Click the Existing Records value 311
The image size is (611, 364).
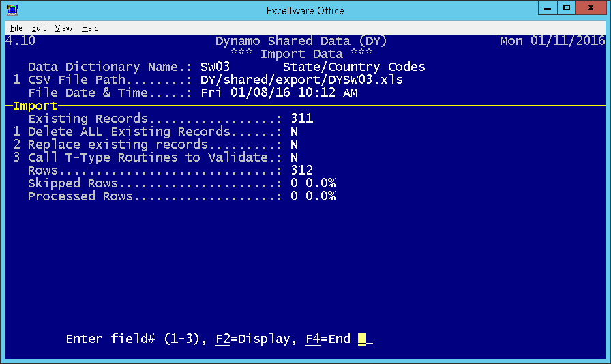(302, 119)
